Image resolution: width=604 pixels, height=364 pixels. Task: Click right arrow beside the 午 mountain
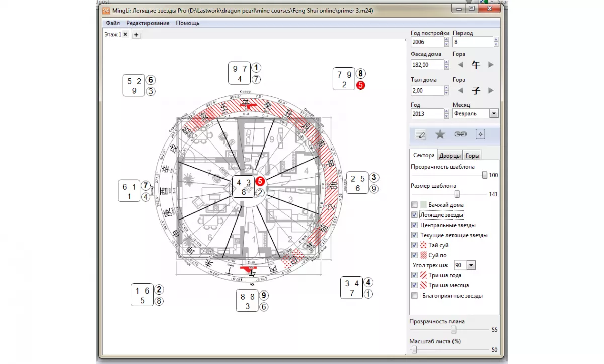click(491, 65)
